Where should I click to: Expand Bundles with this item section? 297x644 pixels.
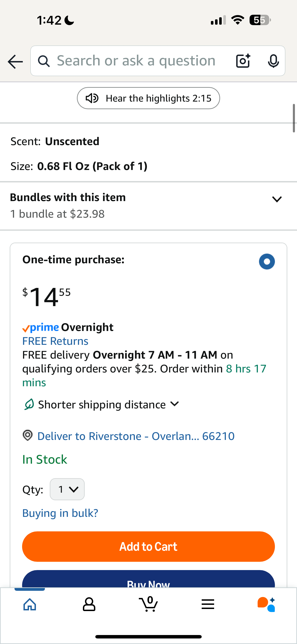[x=277, y=199]
